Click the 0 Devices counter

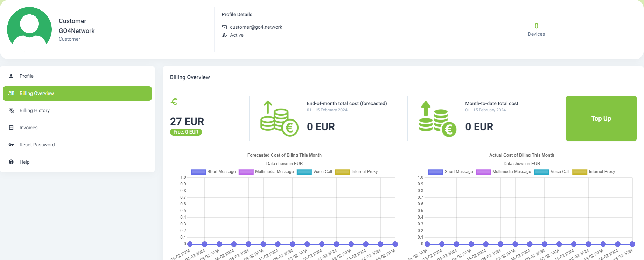coord(536,29)
